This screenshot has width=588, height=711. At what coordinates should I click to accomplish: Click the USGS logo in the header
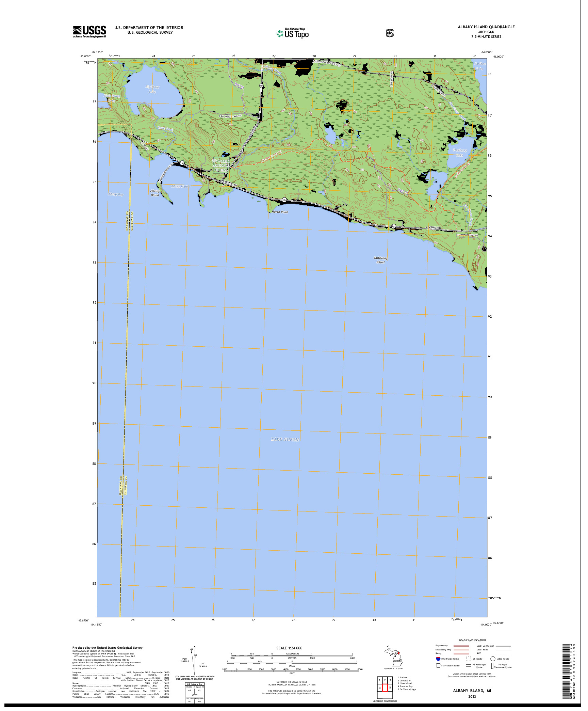point(89,32)
